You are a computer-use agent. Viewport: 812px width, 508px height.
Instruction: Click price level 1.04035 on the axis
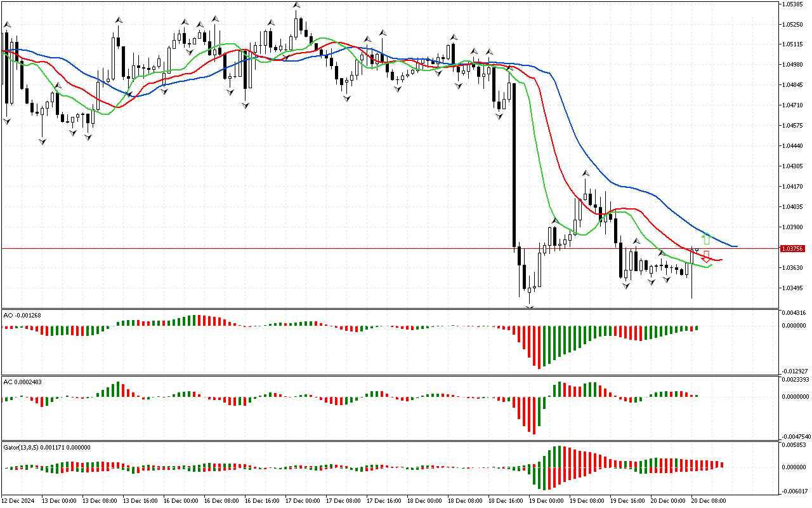(793, 207)
